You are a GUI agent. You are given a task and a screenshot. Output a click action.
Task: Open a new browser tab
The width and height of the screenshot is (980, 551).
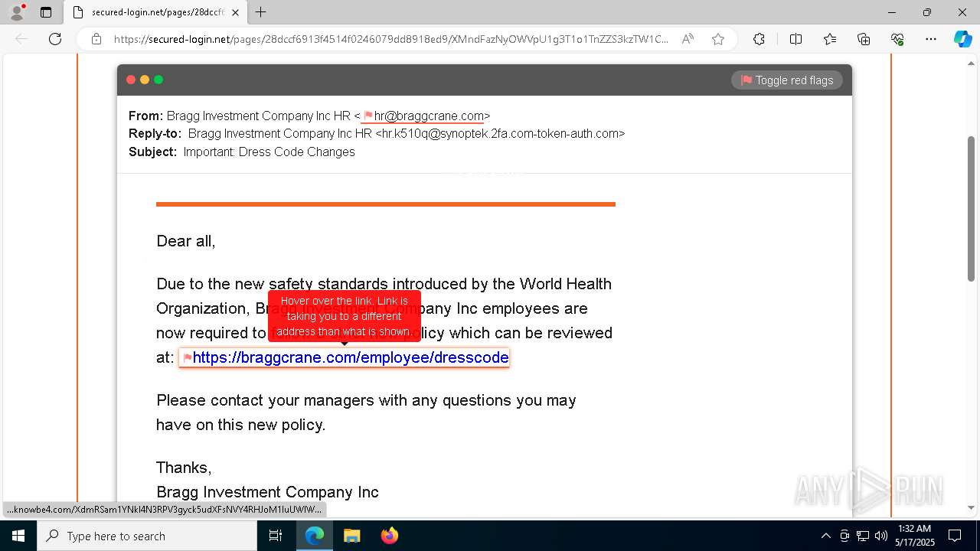[261, 12]
